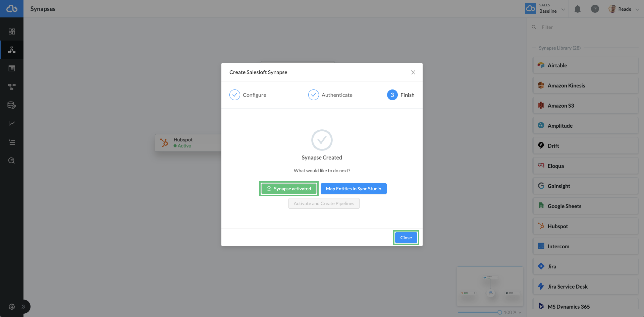Click the cloud logo home icon
644x317 pixels.
pos(12,9)
